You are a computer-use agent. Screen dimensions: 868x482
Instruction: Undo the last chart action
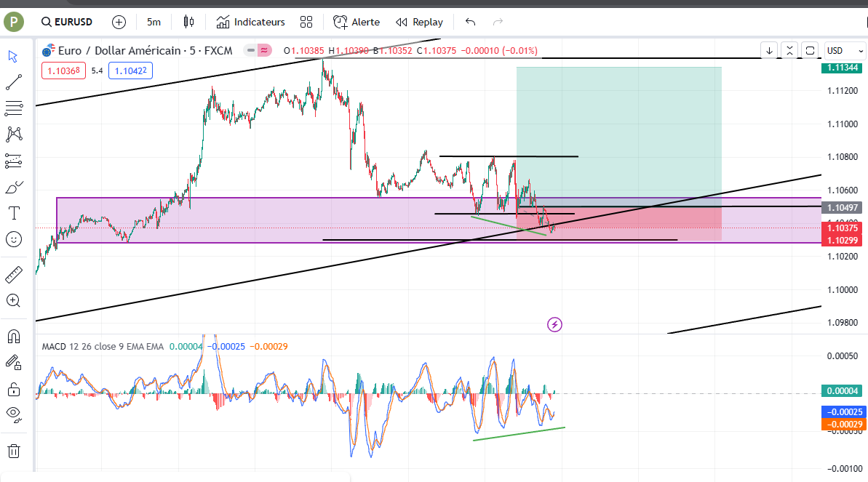tap(469, 23)
